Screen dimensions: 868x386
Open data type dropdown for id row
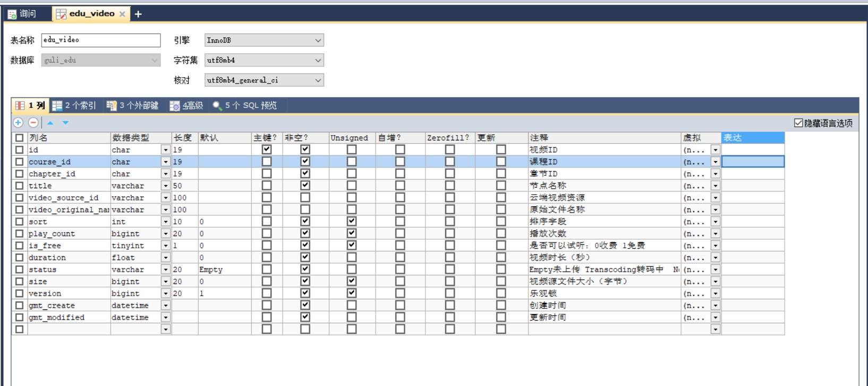coord(166,150)
